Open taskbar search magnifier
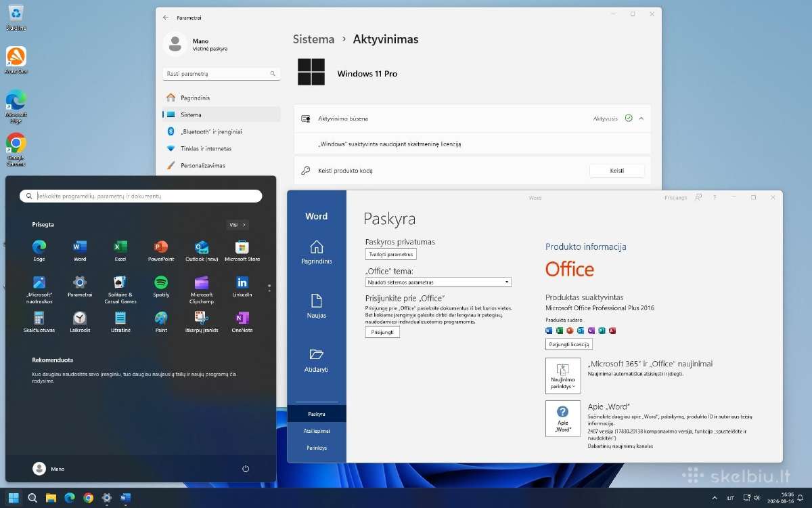This screenshot has height=508, width=812. (x=32, y=498)
